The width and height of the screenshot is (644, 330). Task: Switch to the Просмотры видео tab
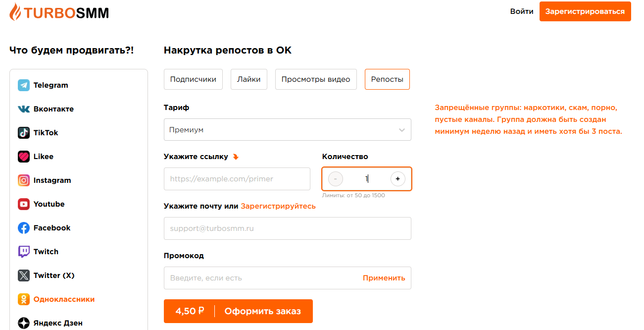tap(316, 79)
